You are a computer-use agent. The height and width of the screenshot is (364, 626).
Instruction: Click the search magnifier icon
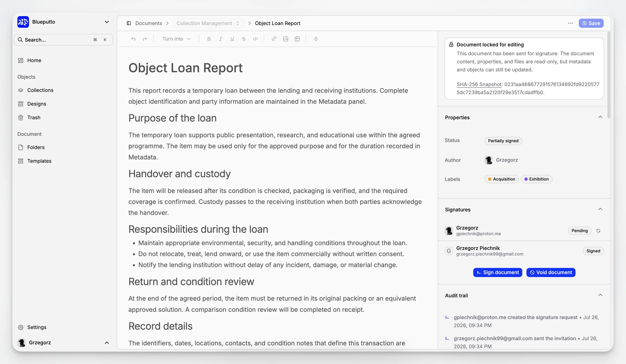pos(20,40)
